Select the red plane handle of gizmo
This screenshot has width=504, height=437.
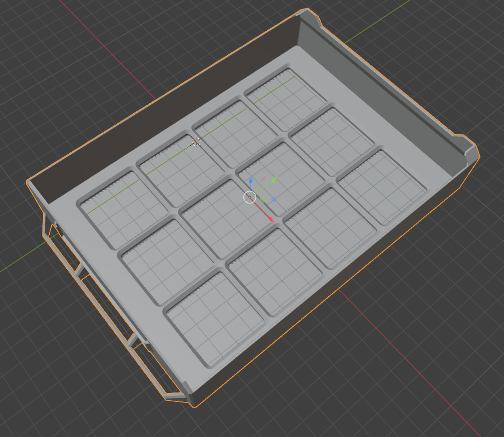[264, 178]
